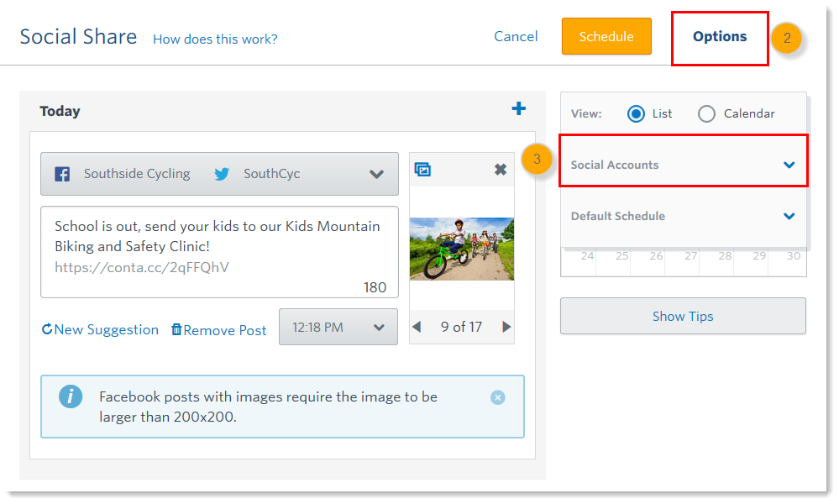Click the New Suggestion refresh icon
The width and height of the screenshot is (839, 504).
[x=46, y=329]
